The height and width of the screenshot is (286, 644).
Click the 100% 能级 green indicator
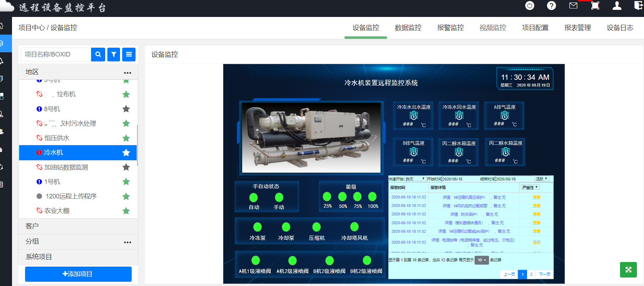coord(372,197)
